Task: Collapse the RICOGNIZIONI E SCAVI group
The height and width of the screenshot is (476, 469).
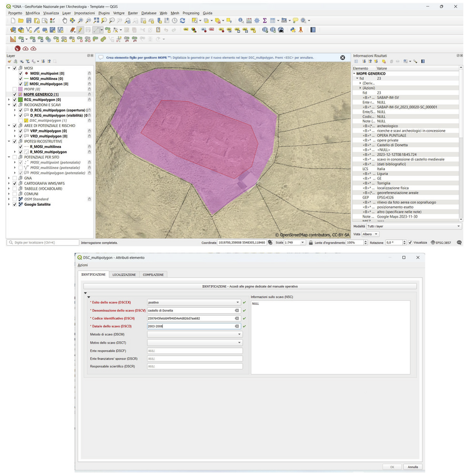Action: (9, 105)
